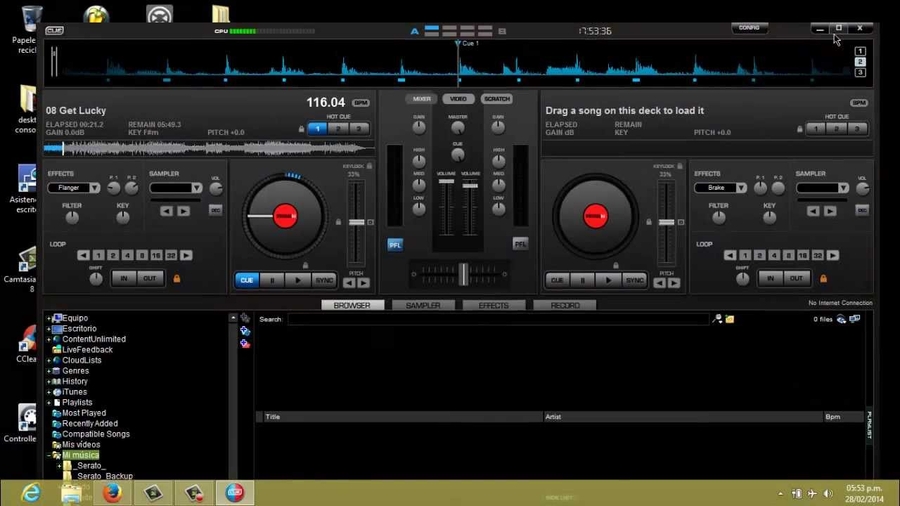Expand the Playlists tree node
This screenshot has width=900, height=506.
point(48,403)
